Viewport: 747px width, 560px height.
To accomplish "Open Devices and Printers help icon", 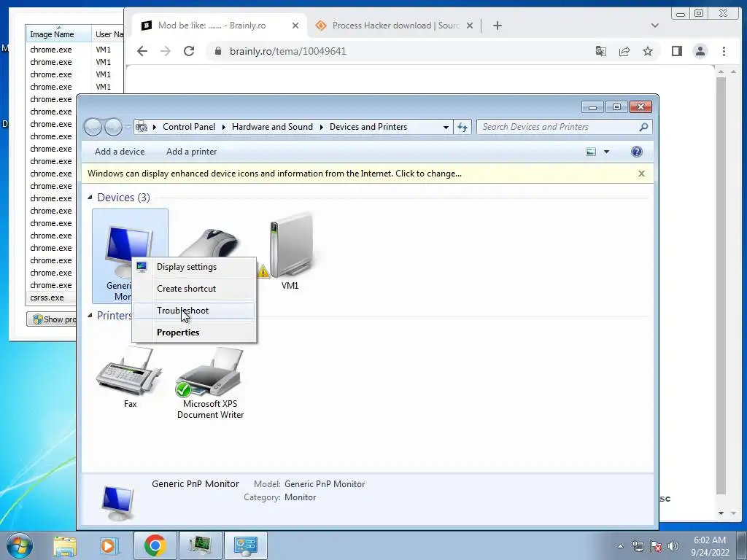I will point(636,152).
